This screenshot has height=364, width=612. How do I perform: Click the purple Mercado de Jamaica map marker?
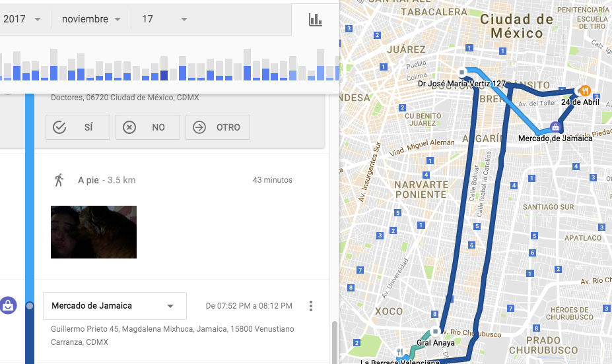click(x=555, y=127)
